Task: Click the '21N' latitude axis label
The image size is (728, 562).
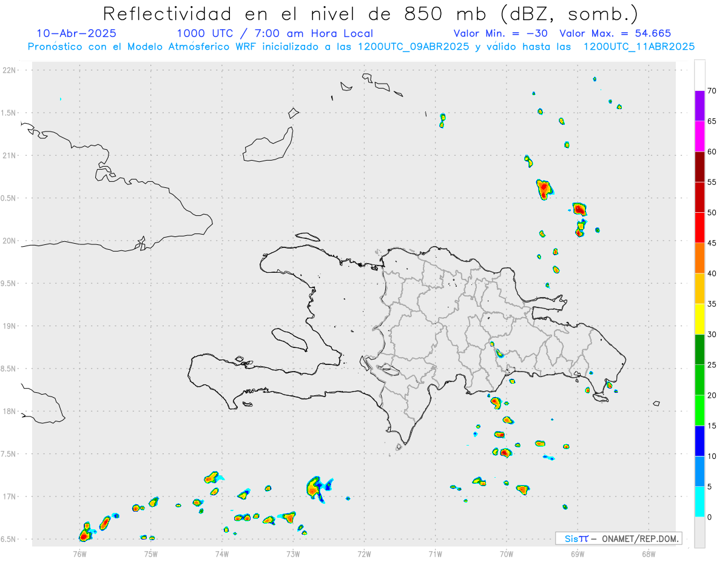Action: [x=10, y=156]
